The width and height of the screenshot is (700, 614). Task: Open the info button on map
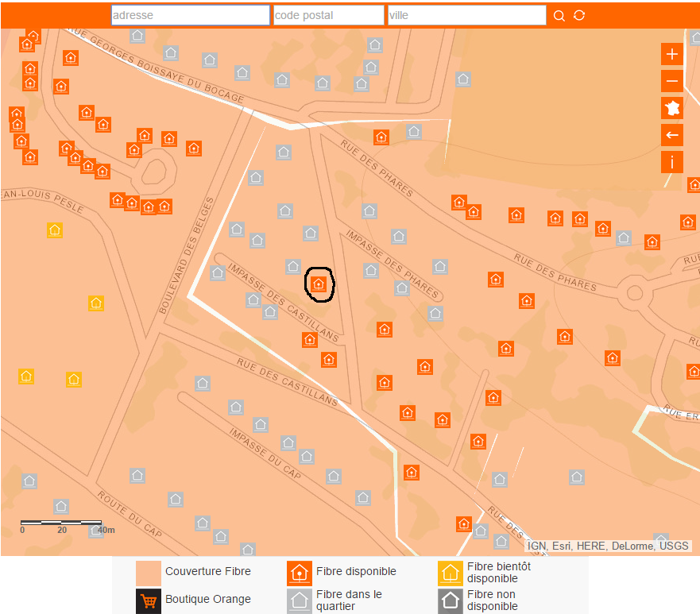(672, 162)
